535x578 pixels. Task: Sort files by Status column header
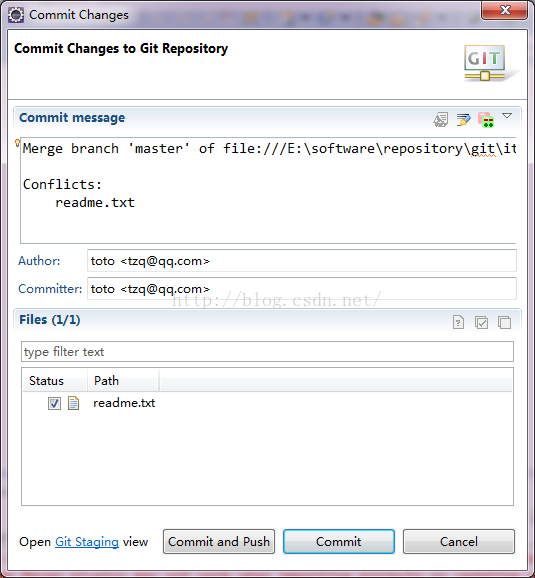(55, 380)
